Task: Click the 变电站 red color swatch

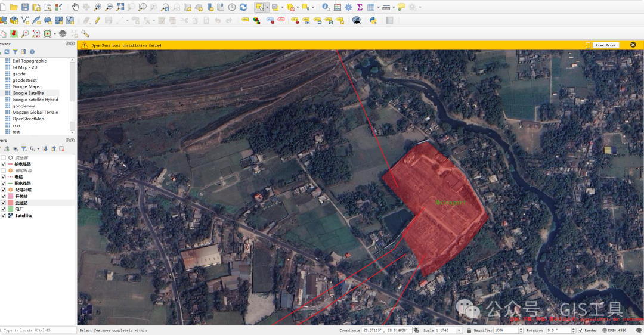Action: (10, 203)
